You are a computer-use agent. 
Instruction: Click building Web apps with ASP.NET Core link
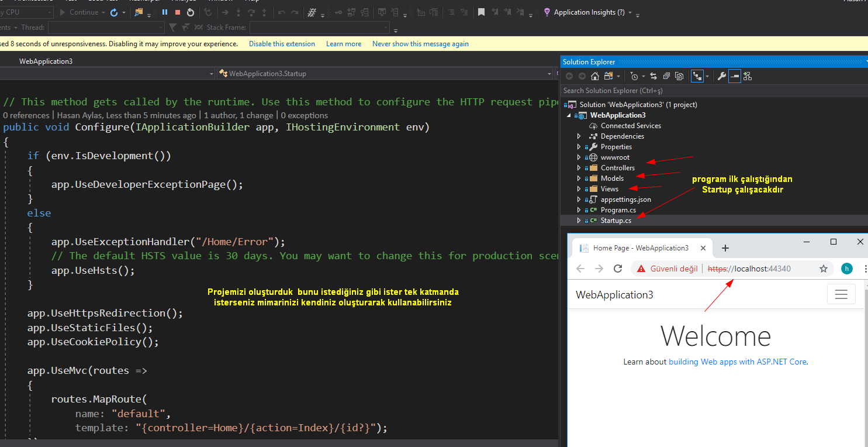point(738,362)
